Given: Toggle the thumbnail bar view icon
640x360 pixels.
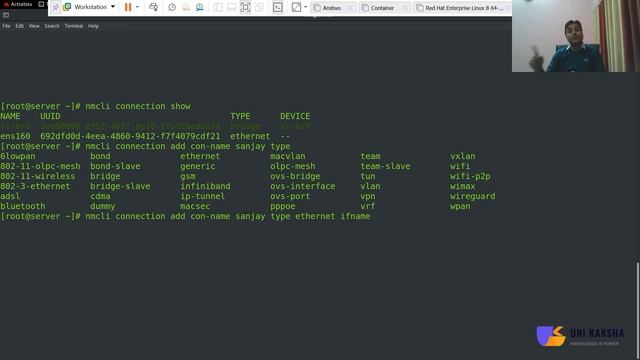Looking at the screenshot, I should point(231,7).
